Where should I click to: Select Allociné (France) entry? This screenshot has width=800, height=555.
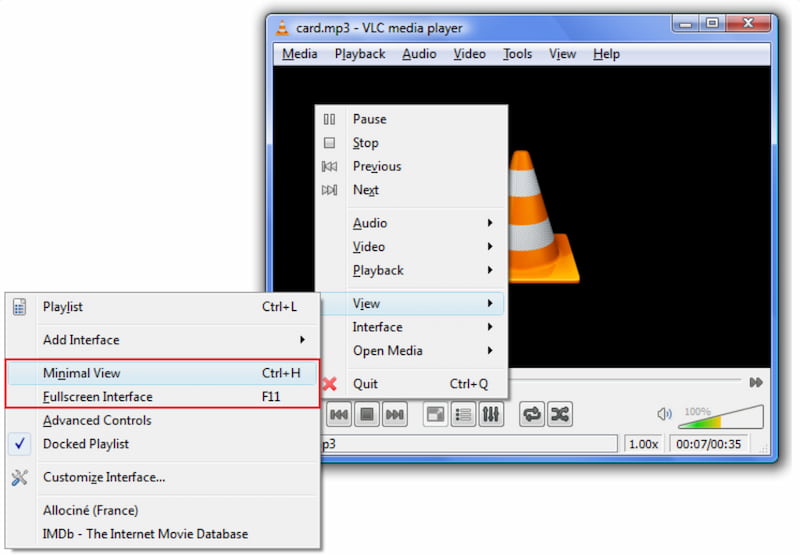tap(162, 511)
